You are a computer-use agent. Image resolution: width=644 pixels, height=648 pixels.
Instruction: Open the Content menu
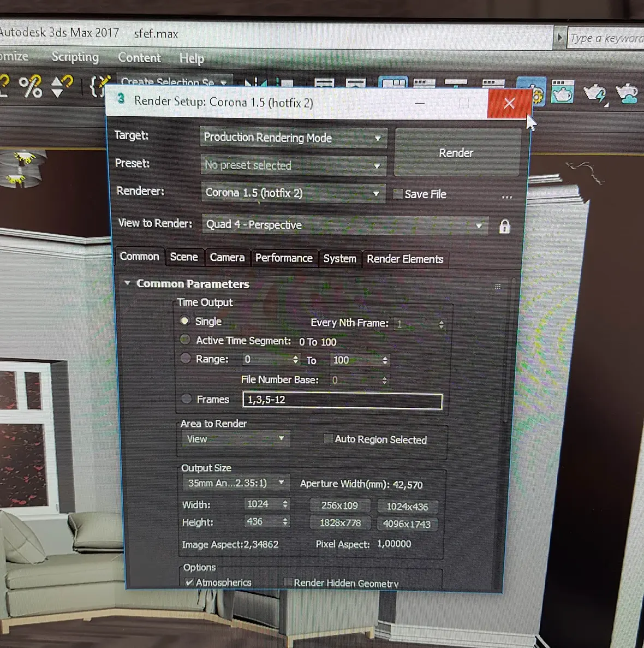[x=139, y=57]
